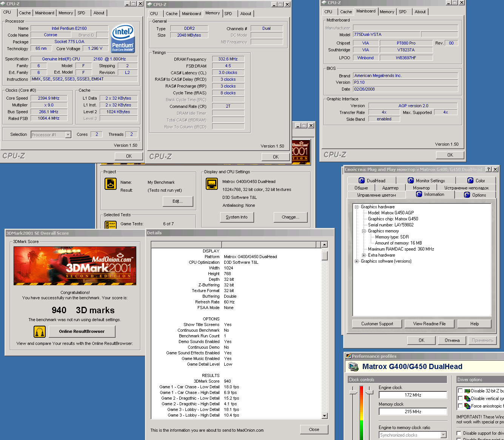Viewport: 504px width, 440px height.
Task: Tick the Disable vertical sync checkbox
Action: click(460, 398)
